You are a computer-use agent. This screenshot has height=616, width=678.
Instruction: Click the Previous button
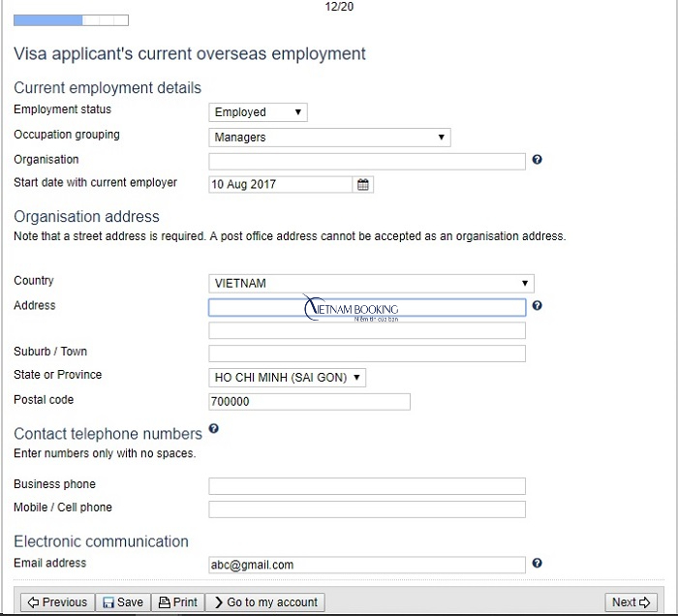tap(56, 602)
